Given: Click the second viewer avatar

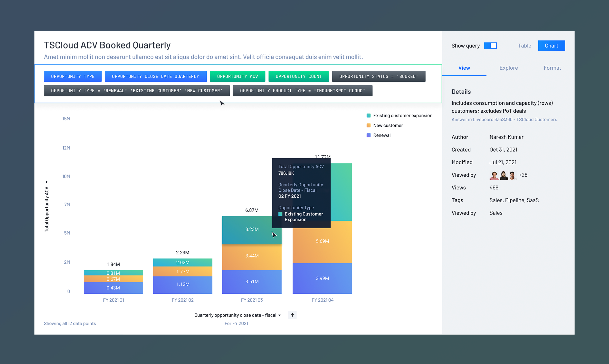Looking at the screenshot, I should 504,175.
